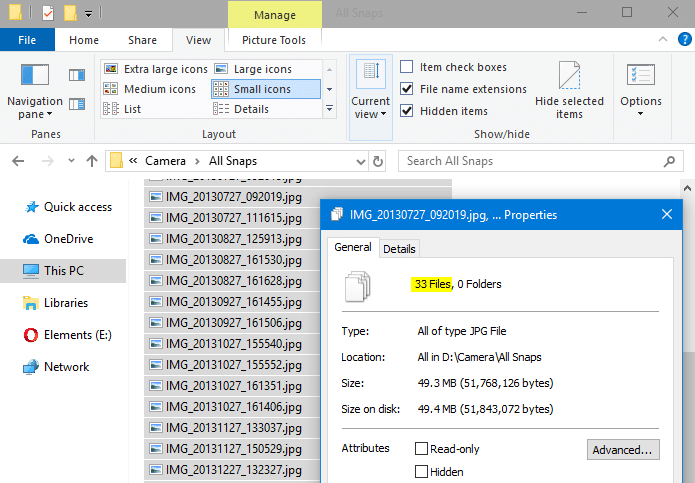Open the File menu button
Viewport: 695px width, 483px height.
27,40
